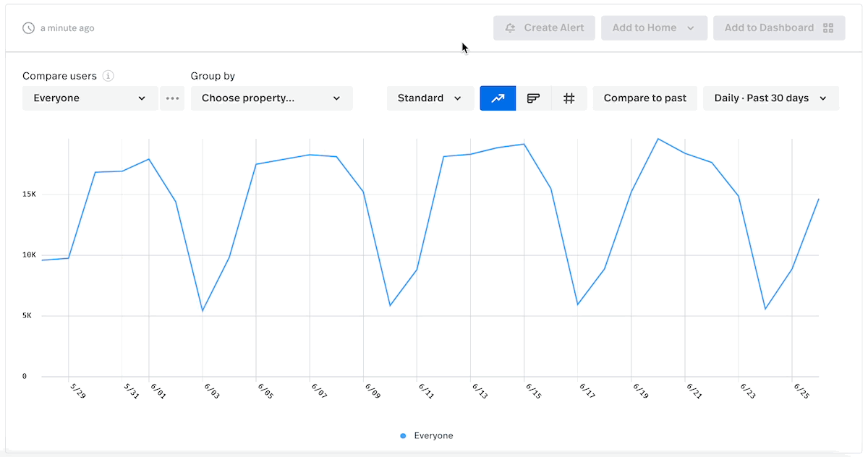The width and height of the screenshot is (868, 457).
Task: Click the chart peak near 6/20
Action: pyautogui.click(x=658, y=139)
